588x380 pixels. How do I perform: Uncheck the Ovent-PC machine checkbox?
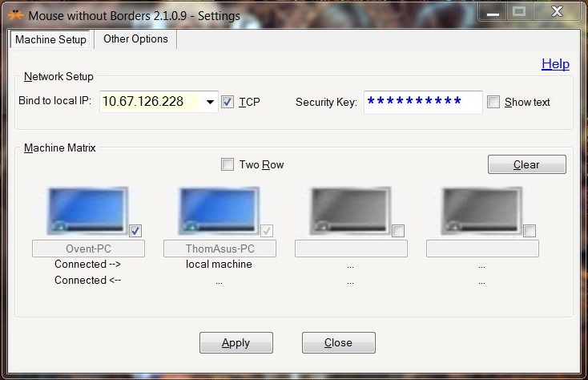pyautogui.click(x=135, y=231)
